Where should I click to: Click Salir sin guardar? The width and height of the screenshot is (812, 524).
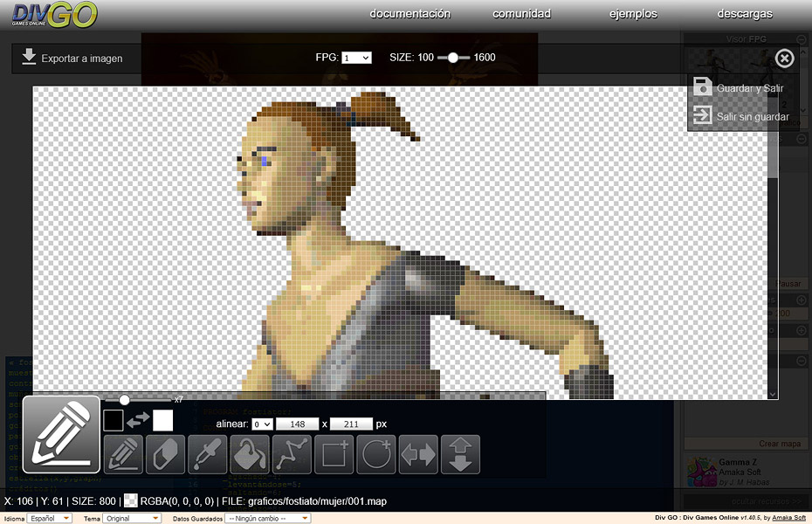tap(753, 116)
